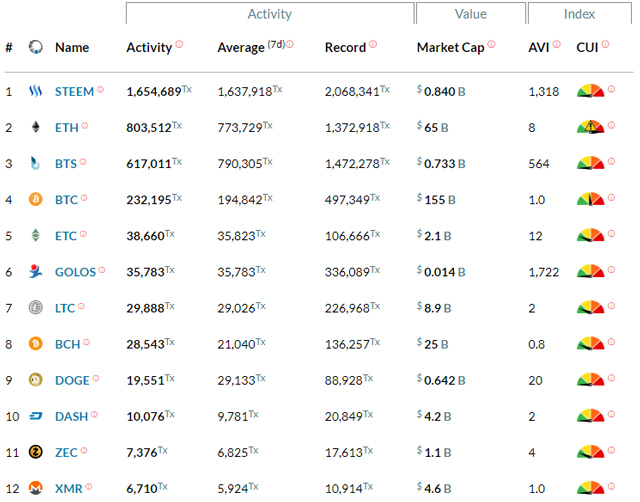Click the CUI gauge for DASH
Screen dimensions: 640x502
(x=590, y=415)
